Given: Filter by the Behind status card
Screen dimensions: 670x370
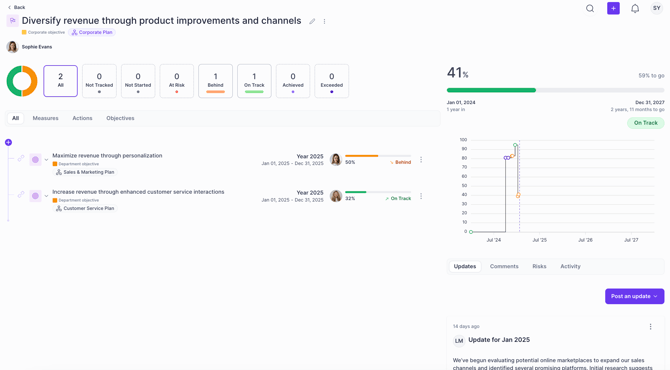Looking at the screenshot, I should (x=215, y=81).
